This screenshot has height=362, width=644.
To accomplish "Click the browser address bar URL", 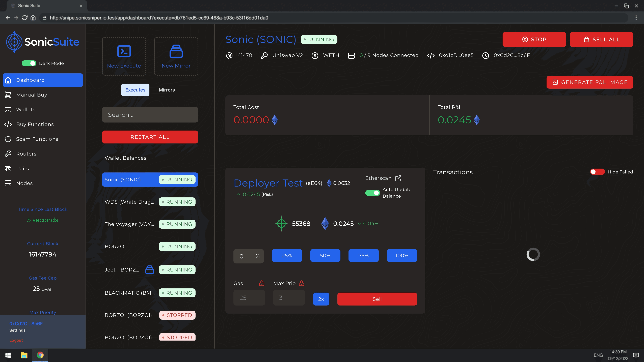I will pos(159,18).
